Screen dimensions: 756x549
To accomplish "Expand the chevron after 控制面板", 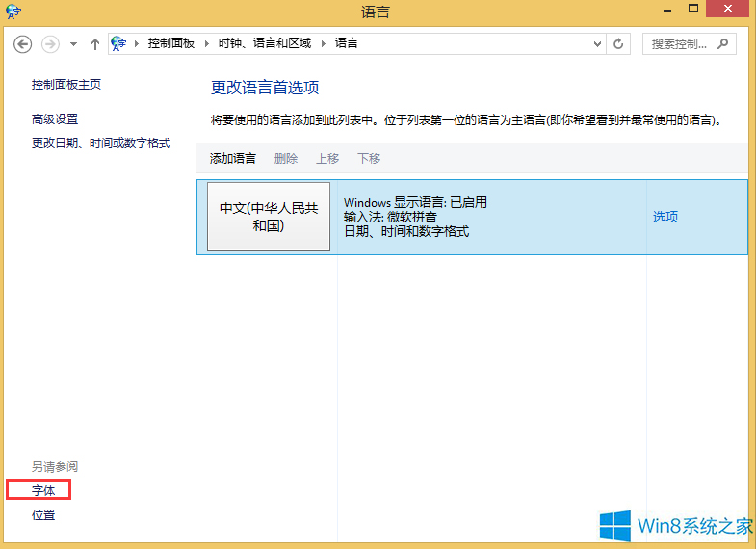I will (x=207, y=44).
